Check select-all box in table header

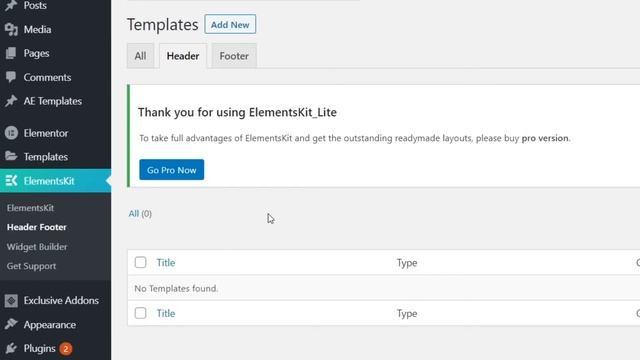point(140,262)
